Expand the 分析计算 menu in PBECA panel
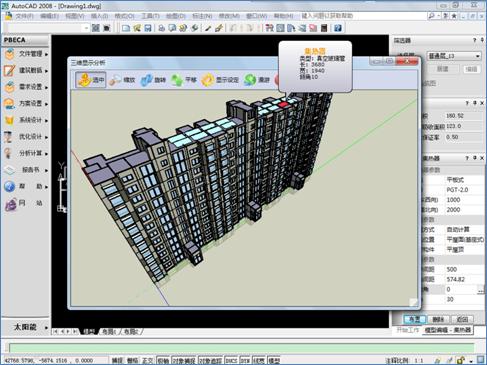487x365 pixels. point(26,153)
